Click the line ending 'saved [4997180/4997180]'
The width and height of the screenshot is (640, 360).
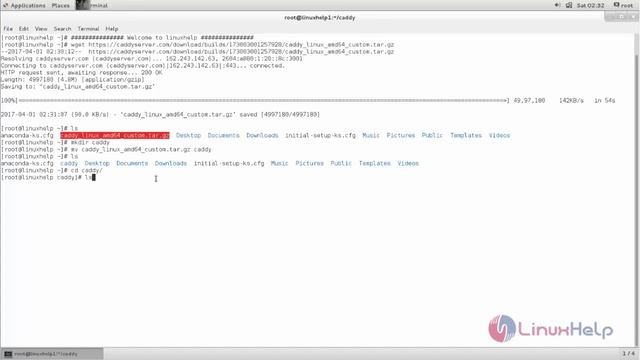coord(160,115)
